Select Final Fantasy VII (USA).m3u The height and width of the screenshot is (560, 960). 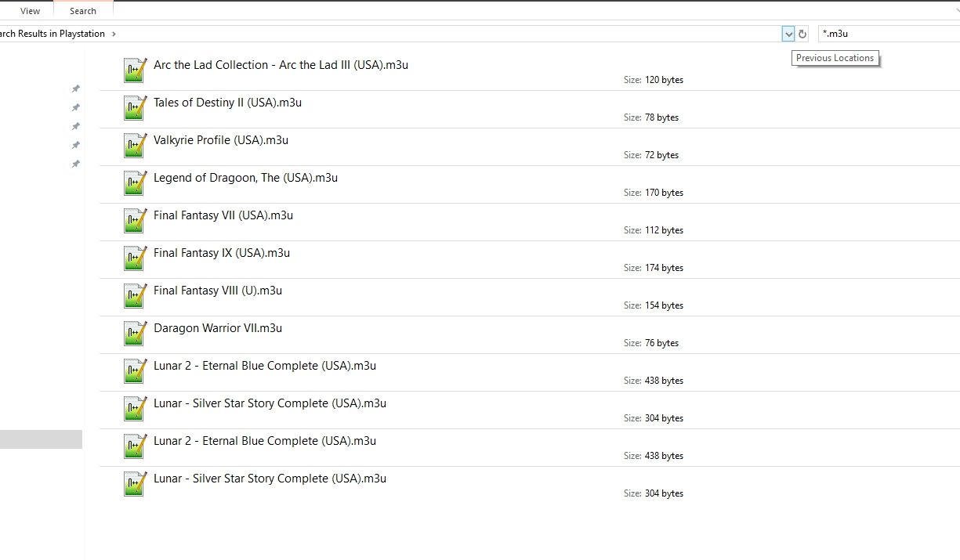point(223,215)
